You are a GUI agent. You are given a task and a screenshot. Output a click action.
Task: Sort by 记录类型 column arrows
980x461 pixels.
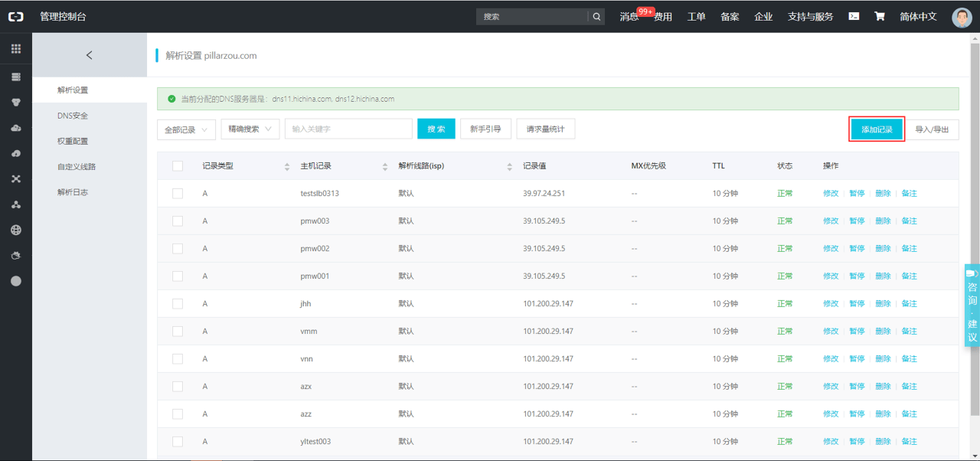pyautogui.click(x=287, y=166)
